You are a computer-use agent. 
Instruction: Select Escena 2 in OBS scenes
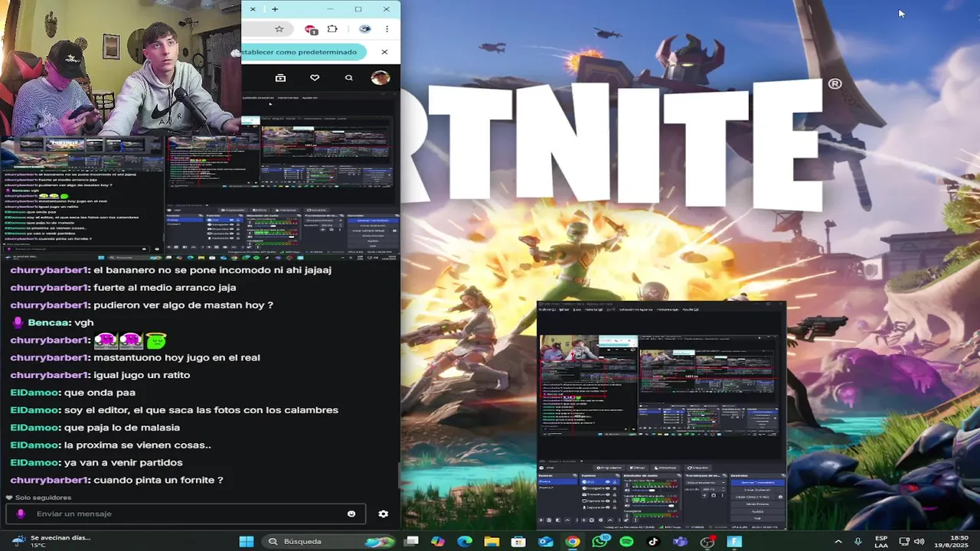click(546, 487)
